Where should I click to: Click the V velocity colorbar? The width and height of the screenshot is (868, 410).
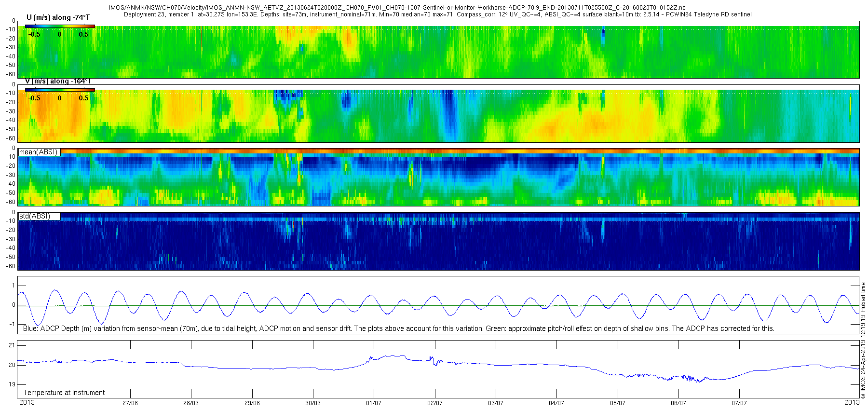(60, 90)
